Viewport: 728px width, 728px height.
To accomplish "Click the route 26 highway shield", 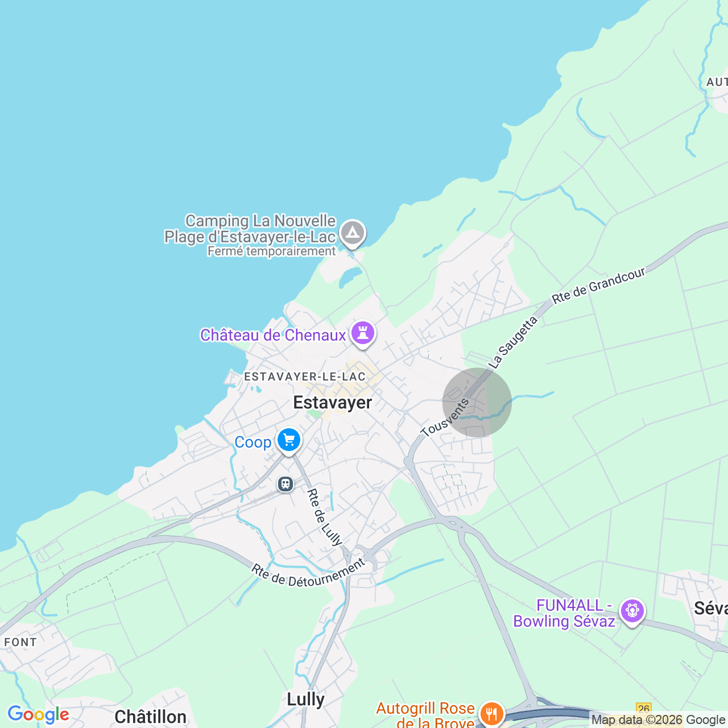I will [x=644, y=709].
